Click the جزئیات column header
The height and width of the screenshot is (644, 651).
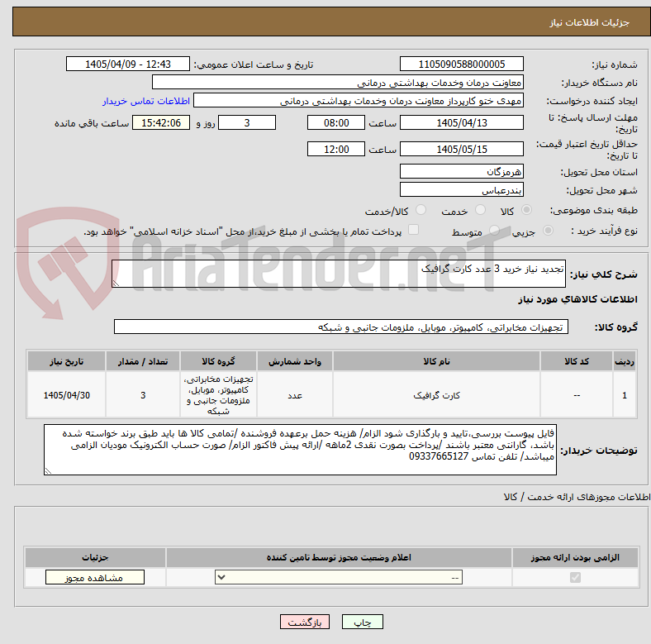[95, 557]
